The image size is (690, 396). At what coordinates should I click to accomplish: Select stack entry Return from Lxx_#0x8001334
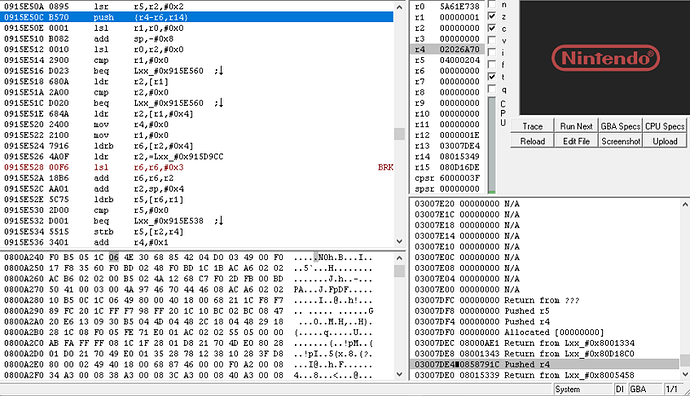(545, 343)
